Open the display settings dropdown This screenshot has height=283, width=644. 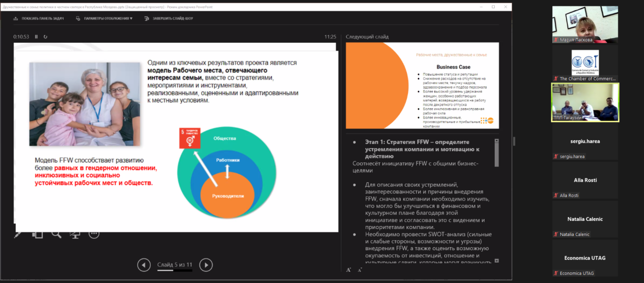pos(104,18)
